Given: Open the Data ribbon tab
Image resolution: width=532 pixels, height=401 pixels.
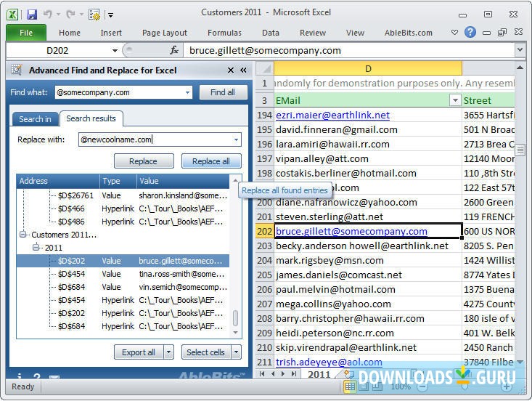Looking at the screenshot, I should [x=271, y=33].
